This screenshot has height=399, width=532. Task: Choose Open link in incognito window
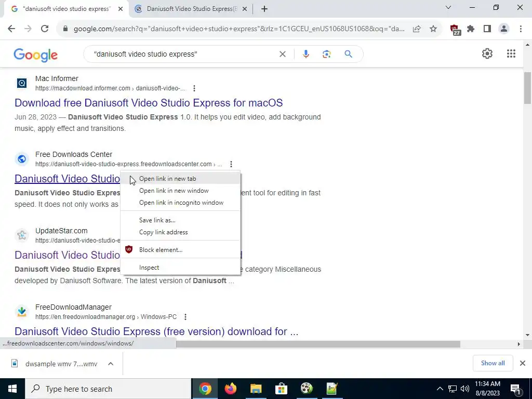coord(180,203)
